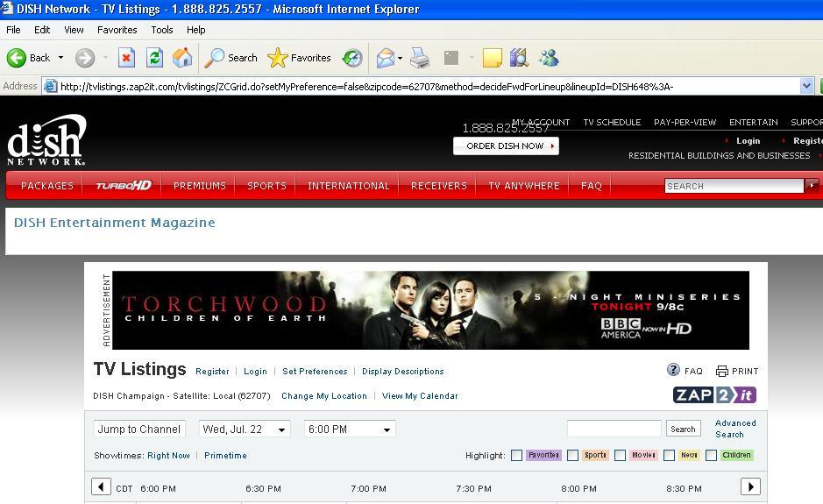Submit site search red arrow button
The image size is (823, 504).
coord(812,185)
